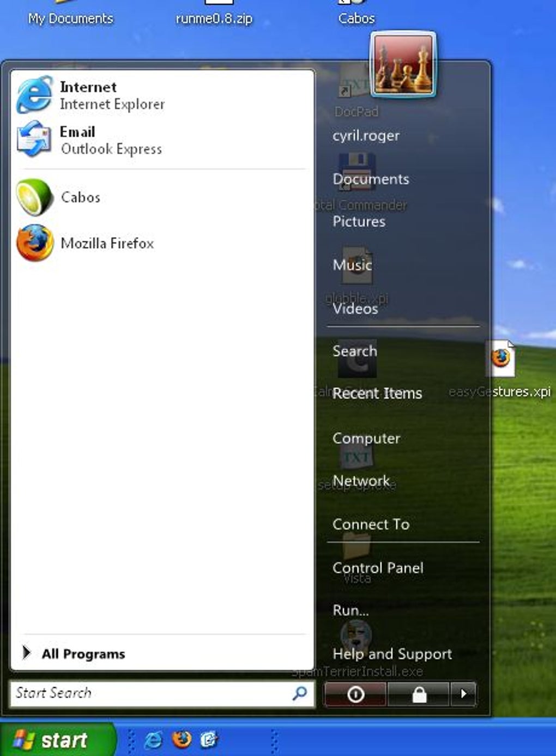Open Computer from the Start menu
This screenshot has width=556, height=756.
(366, 438)
